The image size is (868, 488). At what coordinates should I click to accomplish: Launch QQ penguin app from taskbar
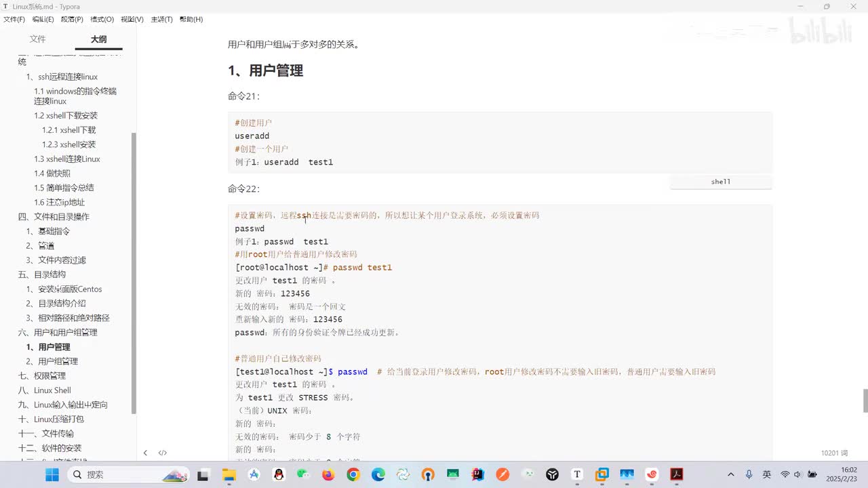click(x=279, y=474)
